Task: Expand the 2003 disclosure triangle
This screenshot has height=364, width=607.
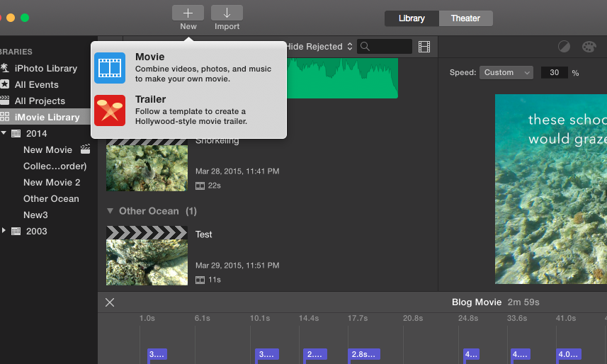Action: (4, 230)
